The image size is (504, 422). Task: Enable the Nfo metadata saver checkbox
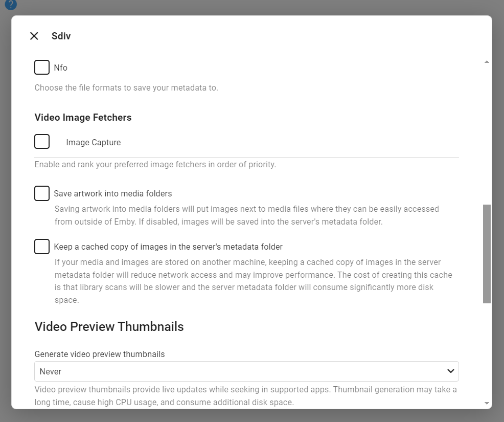[42, 68]
